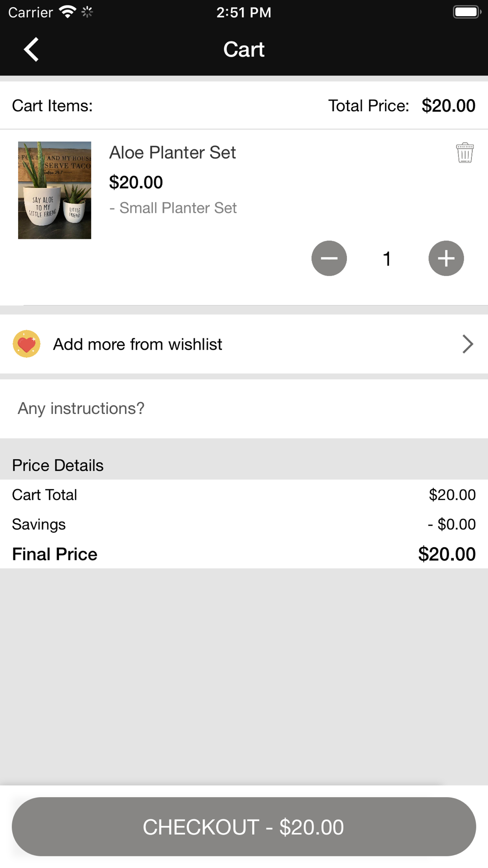Focus the Any instructions? text field

click(244, 408)
